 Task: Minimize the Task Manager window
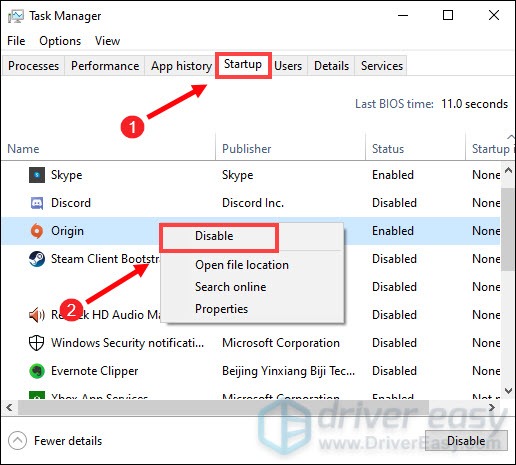[x=403, y=15]
